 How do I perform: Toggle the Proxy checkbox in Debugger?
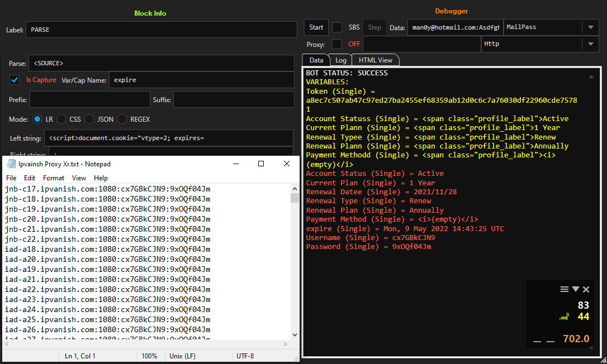pos(337,44)
